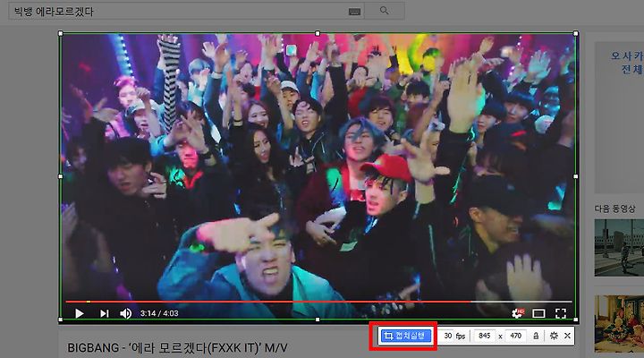644x358 pixels.
Task: Grab the left-middle capture region handle
Action: coord(61,176)
